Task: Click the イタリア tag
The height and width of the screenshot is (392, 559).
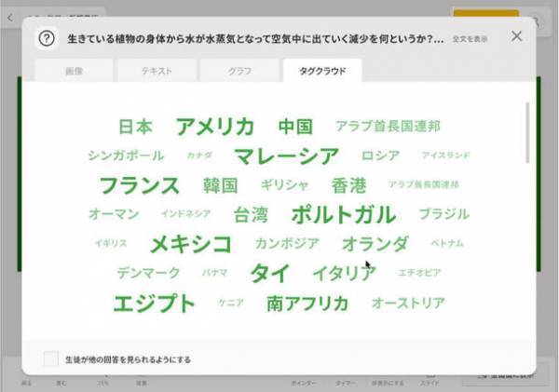Action: (344, 274)
